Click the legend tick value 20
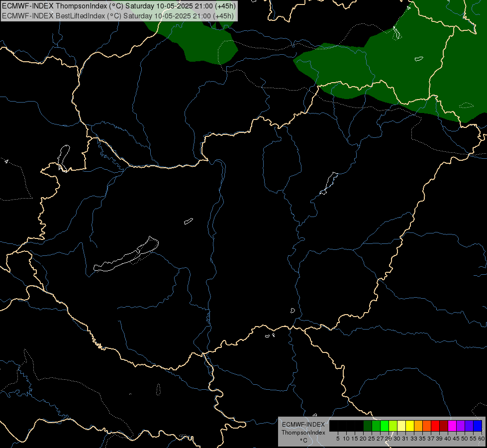The image size is (487, 448). pyautogui.click(x=363, y=439)
